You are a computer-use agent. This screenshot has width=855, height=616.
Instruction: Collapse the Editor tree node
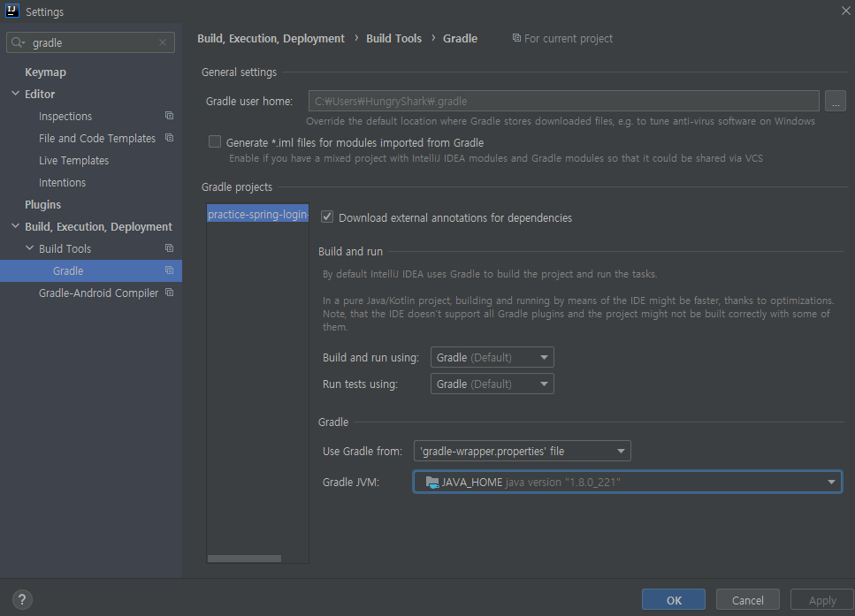pos(15,94)
